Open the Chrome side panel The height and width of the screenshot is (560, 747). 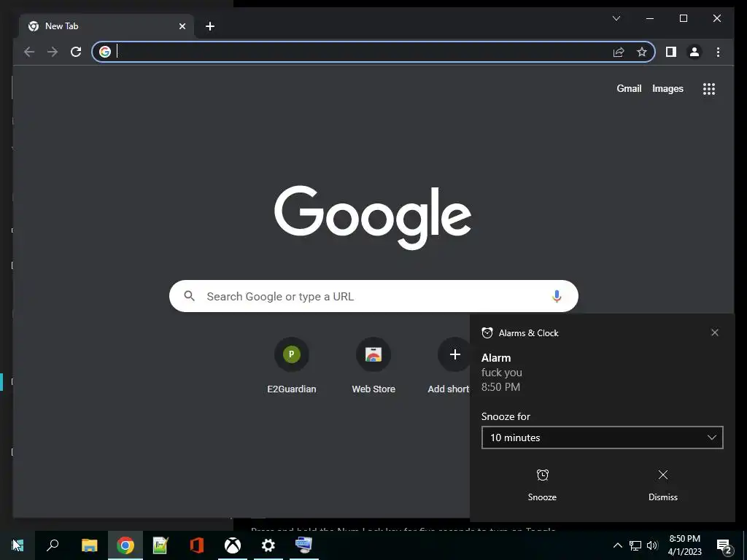671,52
